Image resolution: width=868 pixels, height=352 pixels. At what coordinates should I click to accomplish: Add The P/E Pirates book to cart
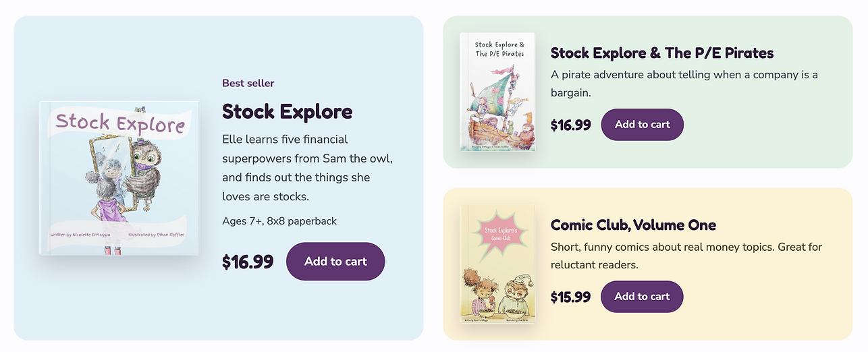click(642, 124)
